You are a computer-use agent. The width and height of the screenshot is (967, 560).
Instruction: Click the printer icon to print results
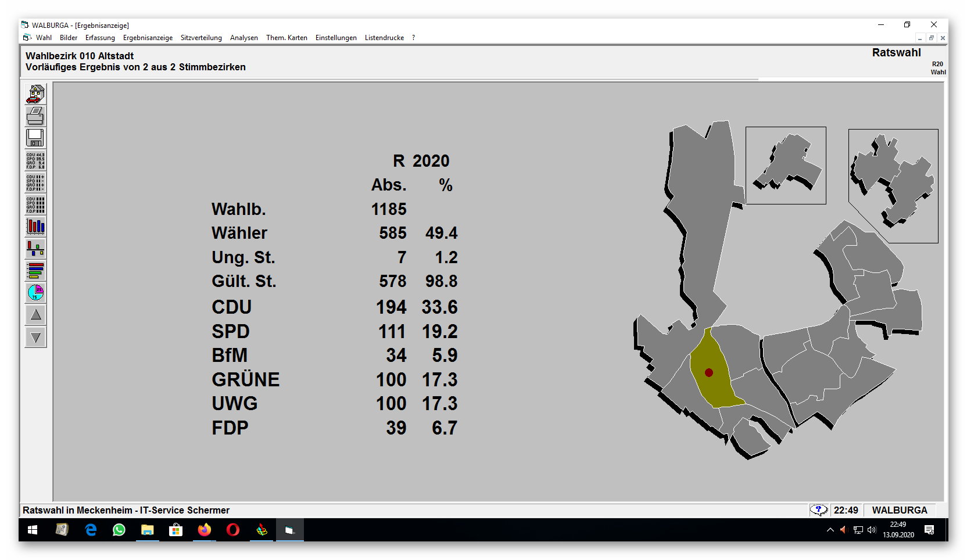pyautogui.click(x=35, y=116)
